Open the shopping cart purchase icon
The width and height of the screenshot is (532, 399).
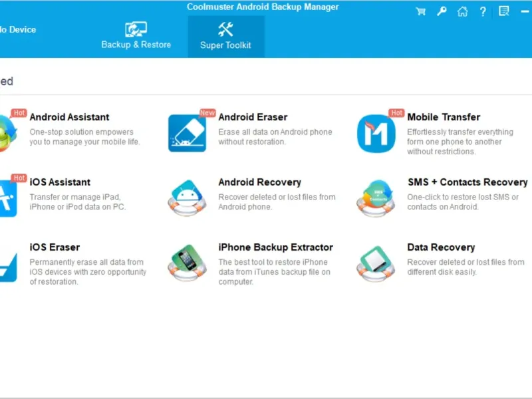coord(421,11)
